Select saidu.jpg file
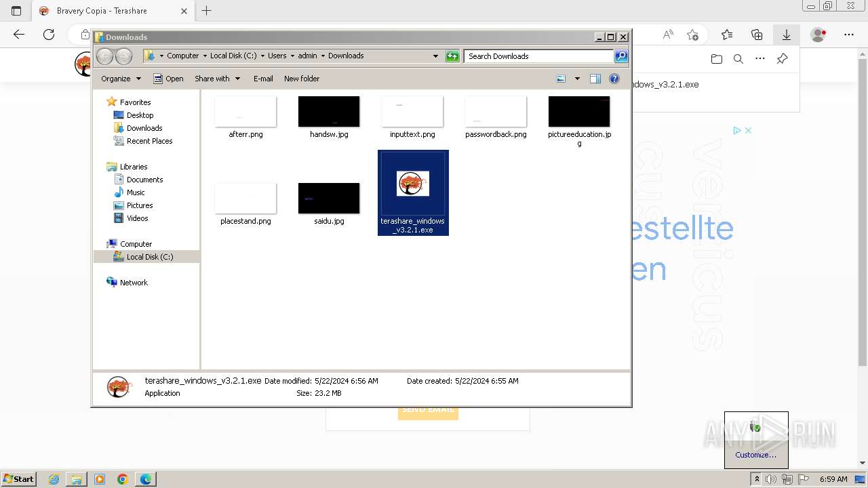 (x=329, y=204)
